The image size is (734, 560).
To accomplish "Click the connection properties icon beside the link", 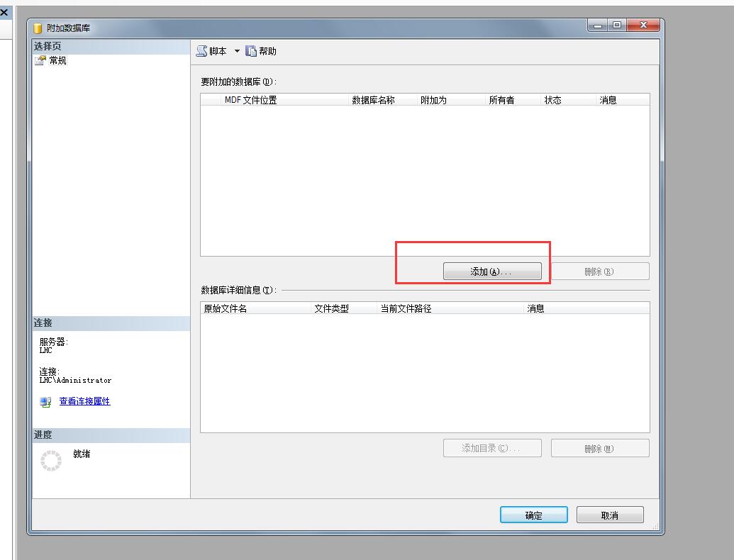I will coord(45,401).
